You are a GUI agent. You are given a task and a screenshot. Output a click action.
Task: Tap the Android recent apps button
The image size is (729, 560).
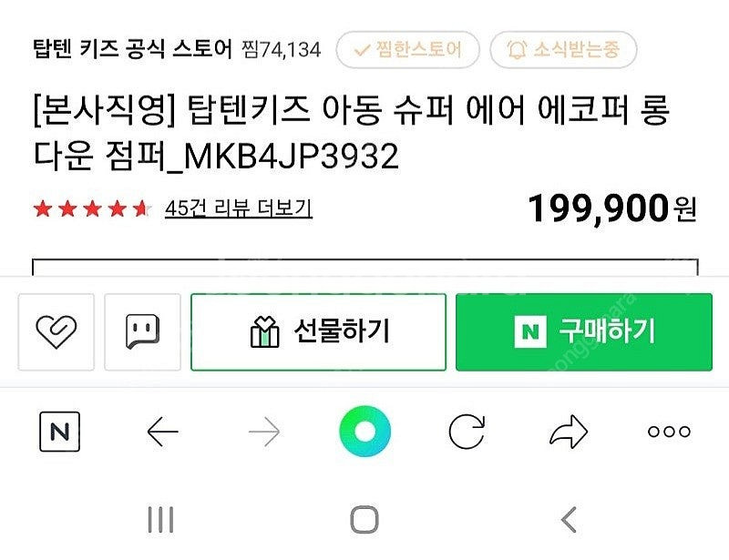161,520
